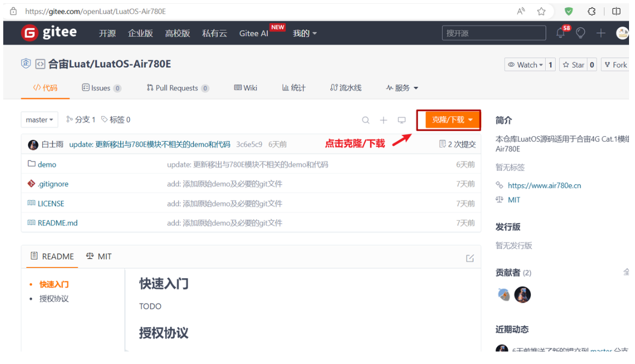This screenshot has width=635, height=364.
Task: Click the star count 0
Action: [592, 65]
